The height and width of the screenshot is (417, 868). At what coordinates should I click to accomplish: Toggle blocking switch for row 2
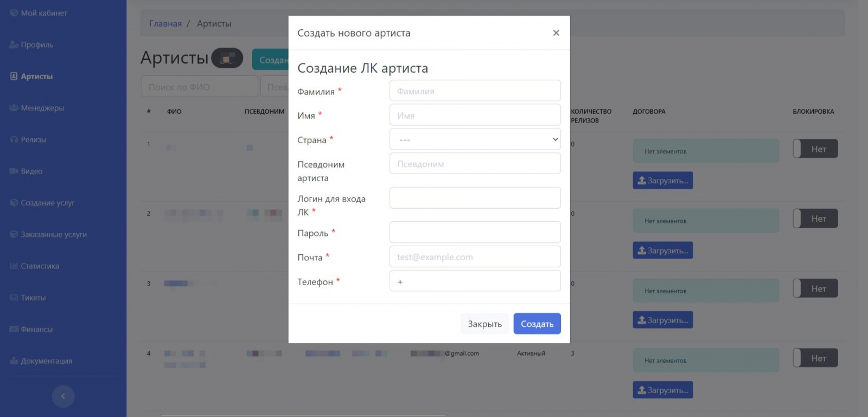(x=815, y=219)
